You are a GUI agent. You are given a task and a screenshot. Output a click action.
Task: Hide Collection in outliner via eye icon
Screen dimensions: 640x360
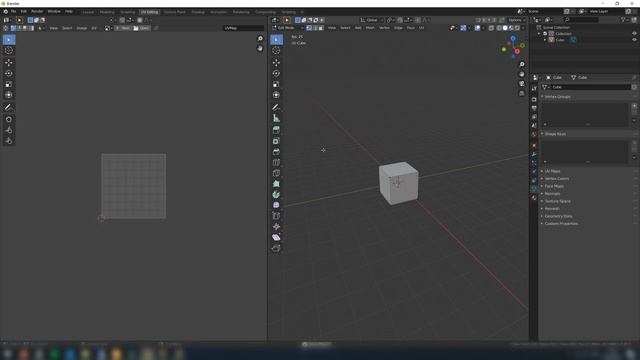[634, 33]
